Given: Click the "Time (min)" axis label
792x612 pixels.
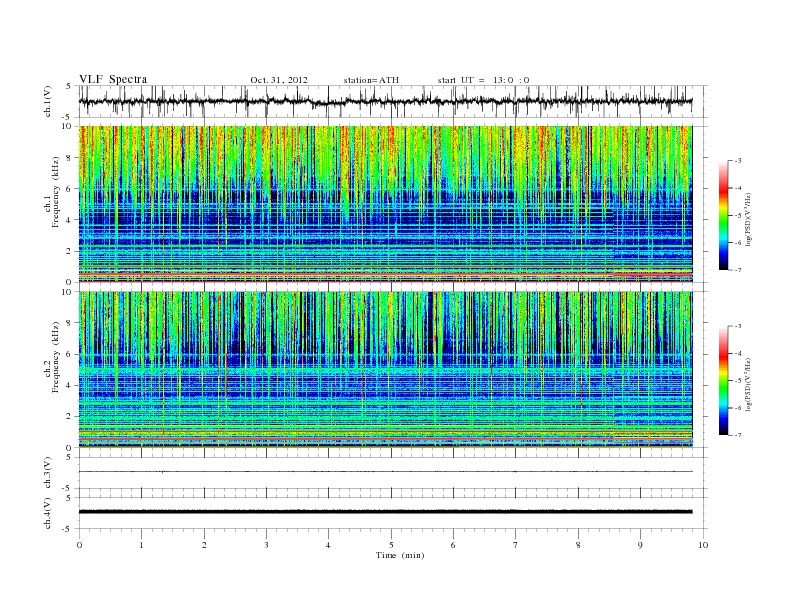Looking at the screenshot, I should (400, 555).
